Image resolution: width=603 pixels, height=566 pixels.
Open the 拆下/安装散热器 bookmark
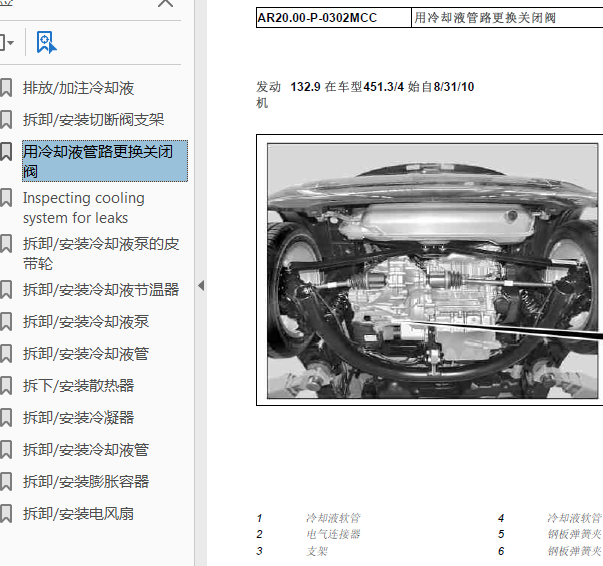pyautogui.click(x=78, y=385)
